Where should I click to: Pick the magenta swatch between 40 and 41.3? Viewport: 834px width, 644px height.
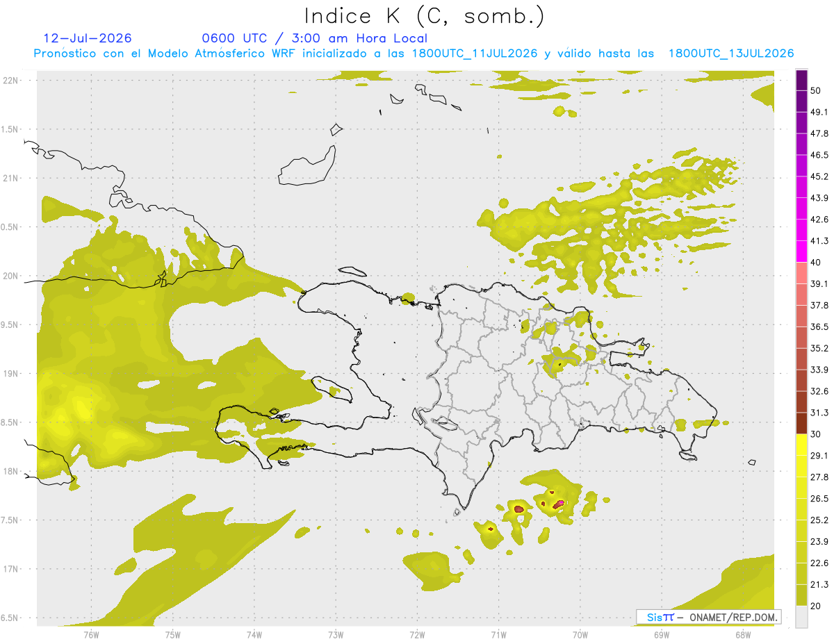[x=802, y=251]
